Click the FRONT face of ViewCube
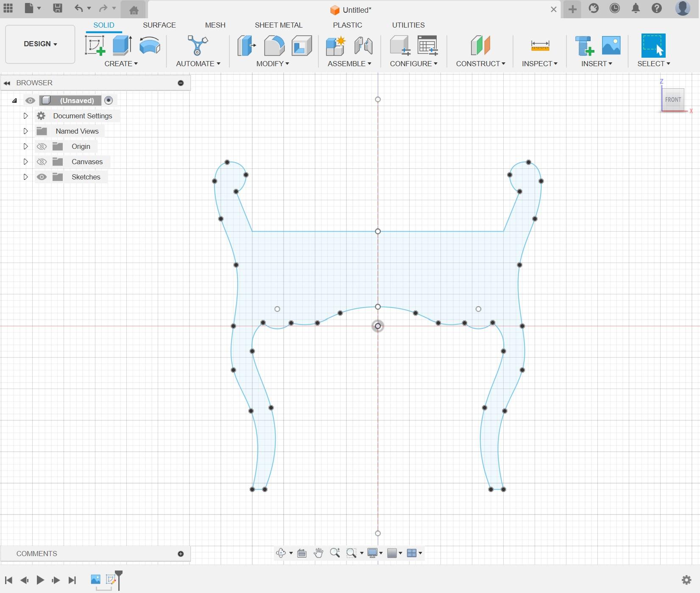700x593 pixels. click(673, 100)
